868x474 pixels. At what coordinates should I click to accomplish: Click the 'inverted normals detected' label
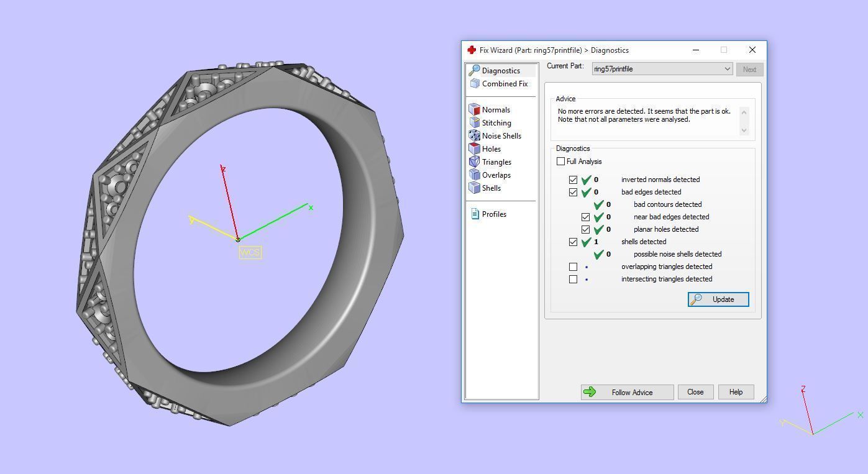click(x=660, y=180)
